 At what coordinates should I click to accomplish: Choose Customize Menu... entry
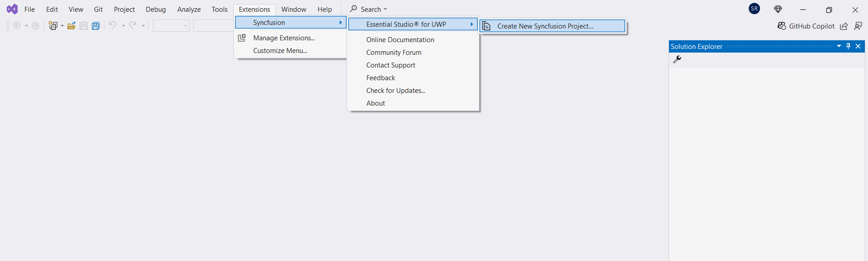pyautogui.click(x=291, y=51)
